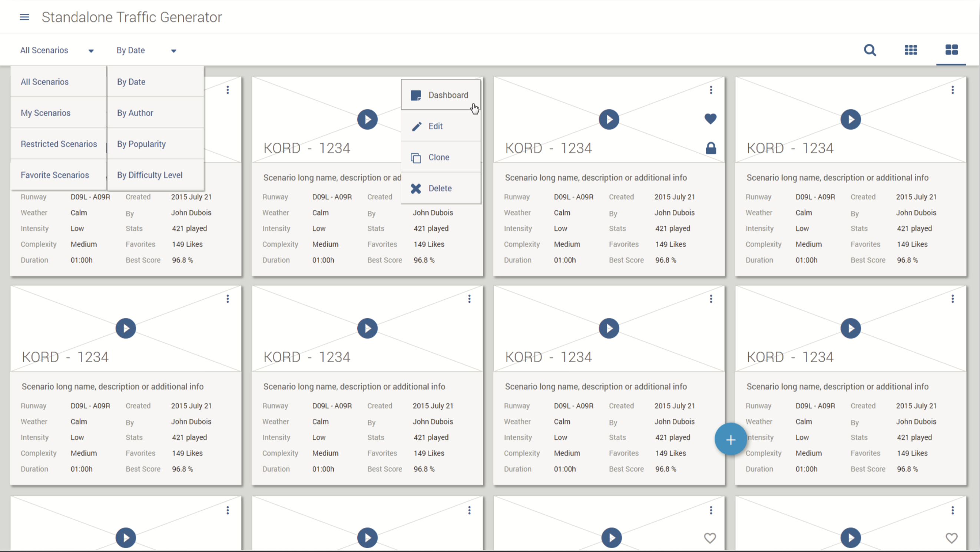Expand the All Scenarios dropdown arrow
980x552 pixels.
coord(91,51)
